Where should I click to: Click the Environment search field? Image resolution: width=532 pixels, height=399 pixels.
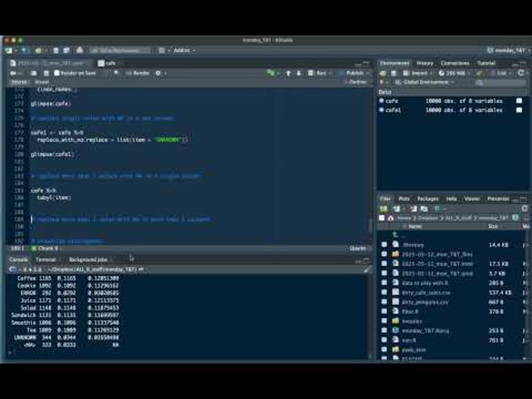[x=501, y=82]
